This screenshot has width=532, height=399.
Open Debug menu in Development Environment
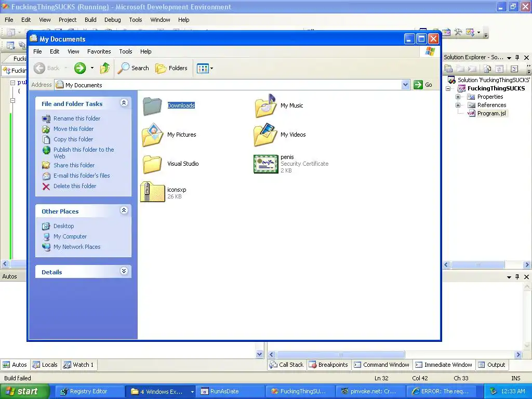tap(113, 20)
